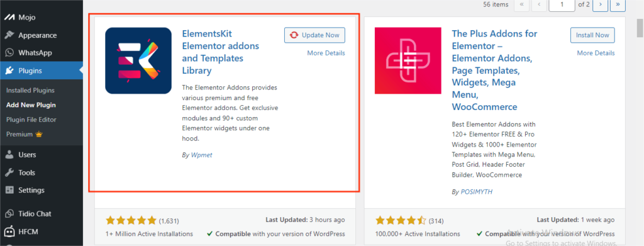This screenshot has width=644, height=246.
Task: Jump to last page double-arrow button
Action: tap(618, 4)
